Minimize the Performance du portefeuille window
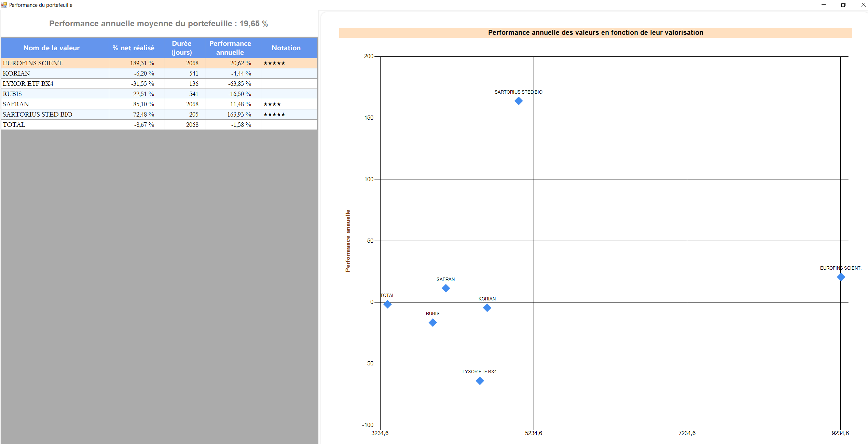The height and width of the screenshot is (444, 868). click(824, 5)
